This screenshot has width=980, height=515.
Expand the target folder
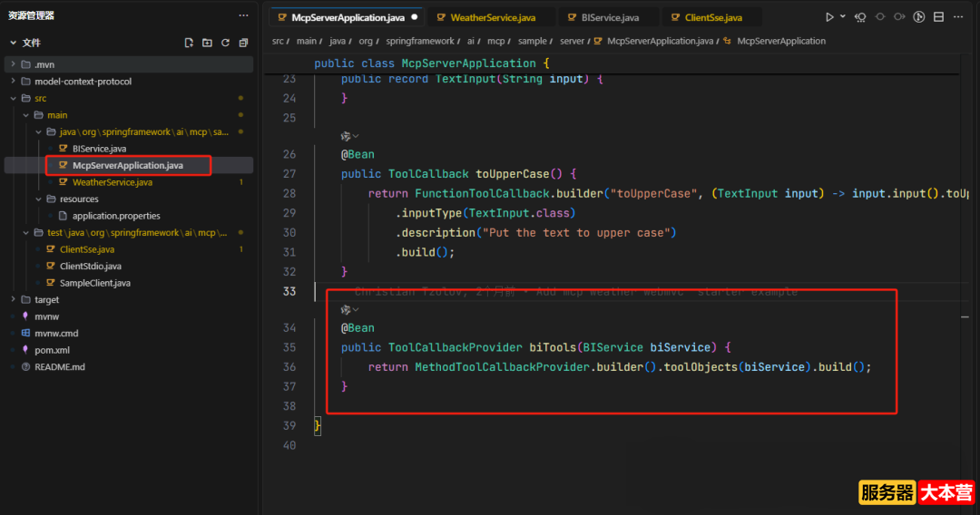coord(13,299)
